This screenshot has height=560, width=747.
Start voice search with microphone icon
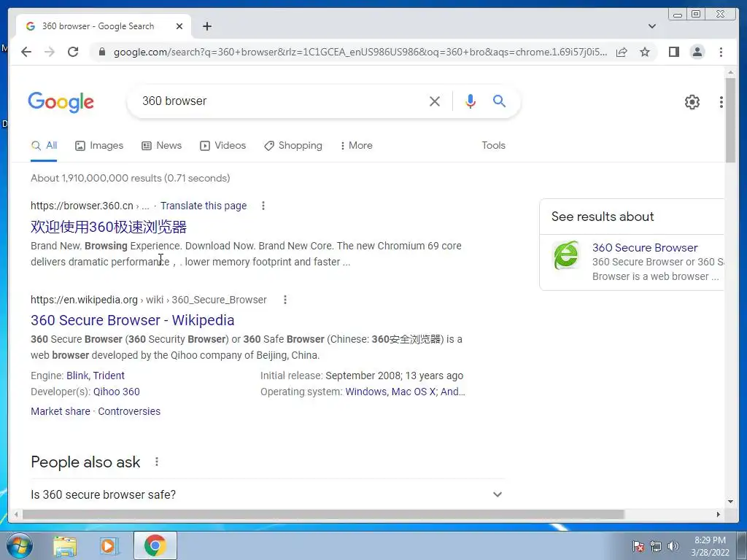click(471, 101)
